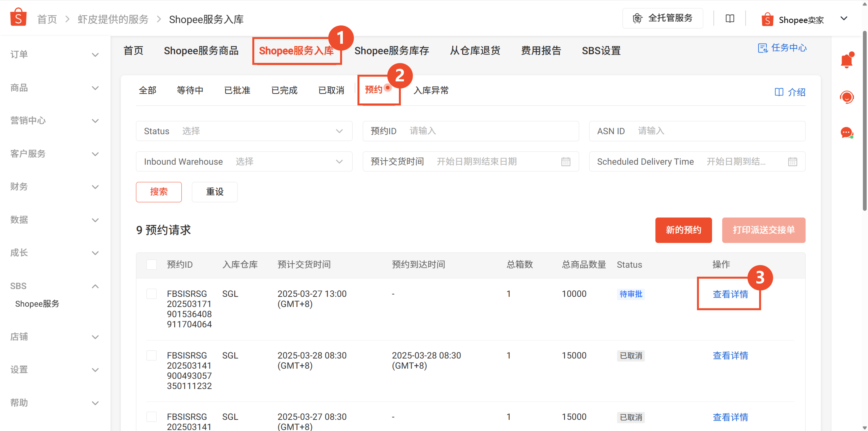This screenshot has height=431, width=868.
Task: Click the Shopee logo home icon
Action: [18, 18]
